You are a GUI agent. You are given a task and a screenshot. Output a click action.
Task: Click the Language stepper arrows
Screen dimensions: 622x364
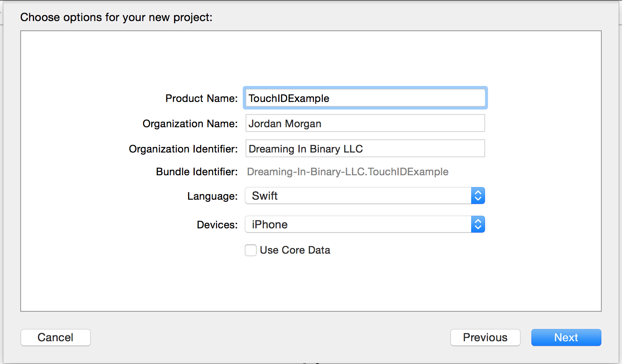pos(478,195)
